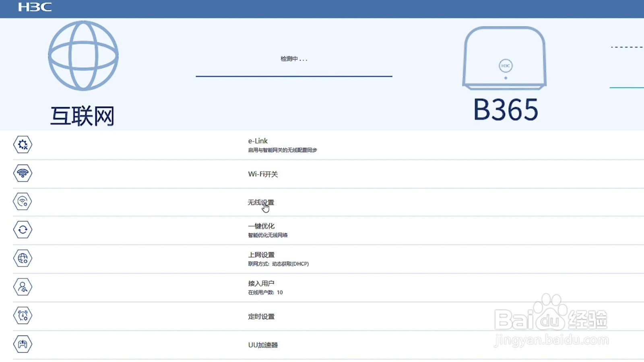The image size is (644, 362).
Task: Click the 定时设置 alarm clock icon
Action: [23, 316]
